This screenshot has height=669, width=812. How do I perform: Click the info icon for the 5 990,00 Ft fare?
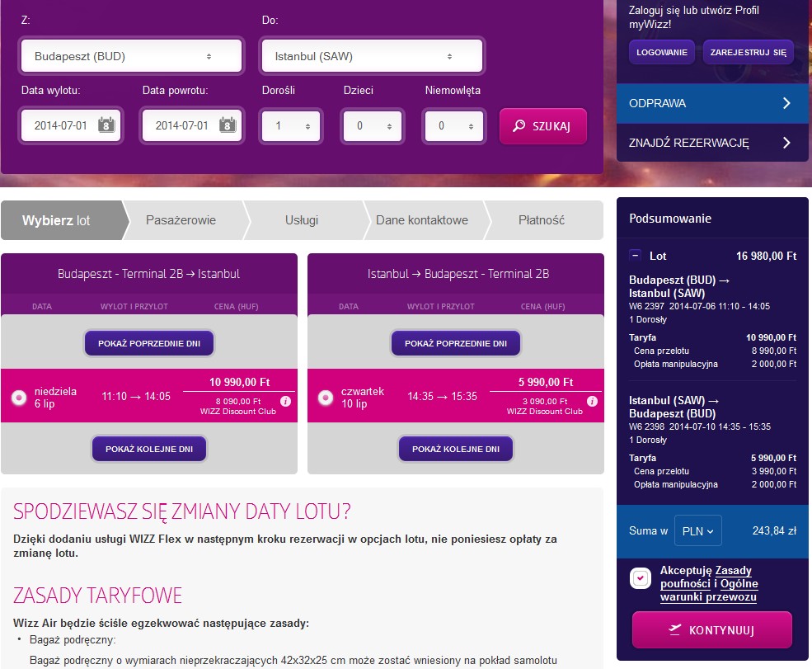593,401
